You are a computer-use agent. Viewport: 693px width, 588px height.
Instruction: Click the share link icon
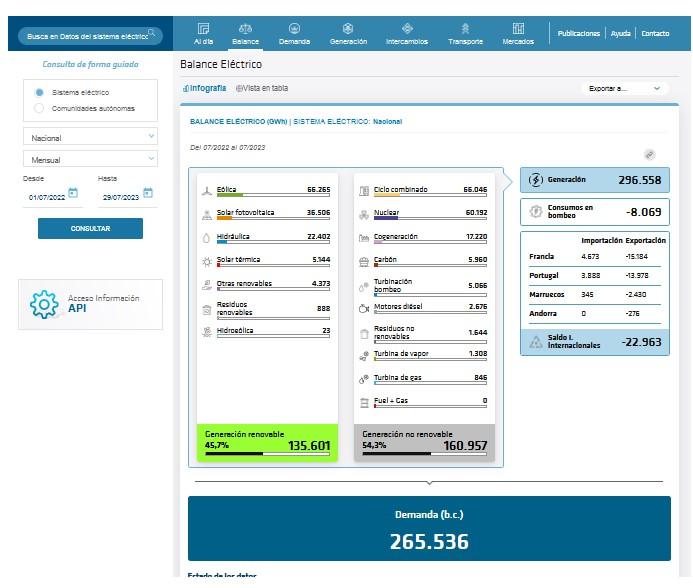(649, 154)
